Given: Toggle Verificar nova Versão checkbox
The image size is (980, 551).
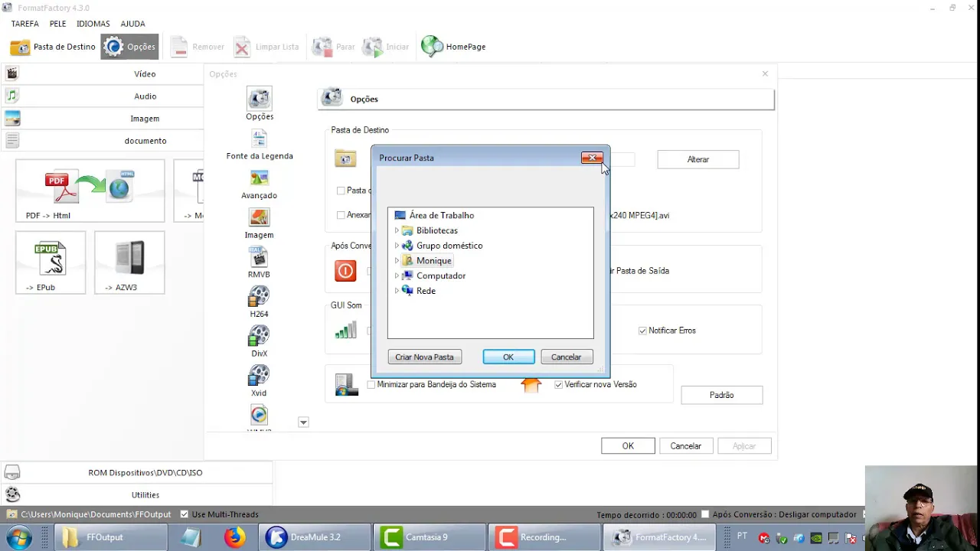Looking at the screenshot, I should click(x=559, y=385).
